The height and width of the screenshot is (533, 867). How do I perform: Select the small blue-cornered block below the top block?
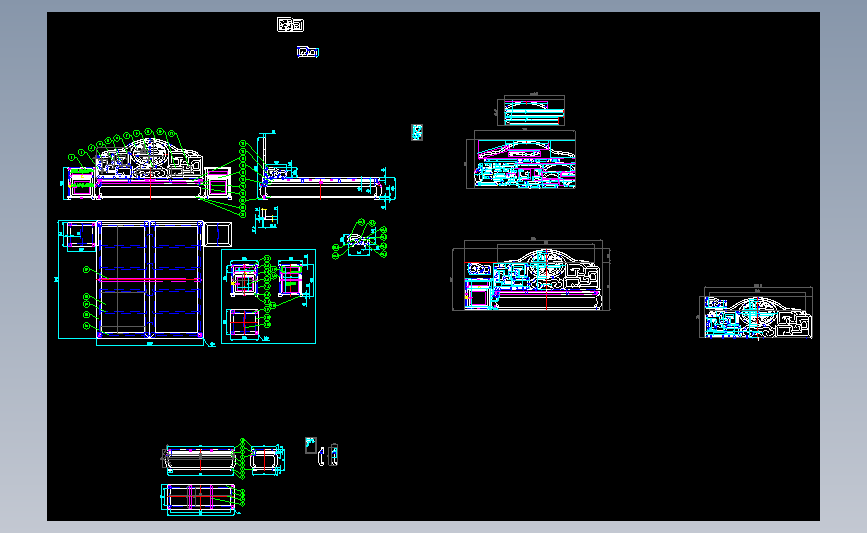[x=307, y=52]
